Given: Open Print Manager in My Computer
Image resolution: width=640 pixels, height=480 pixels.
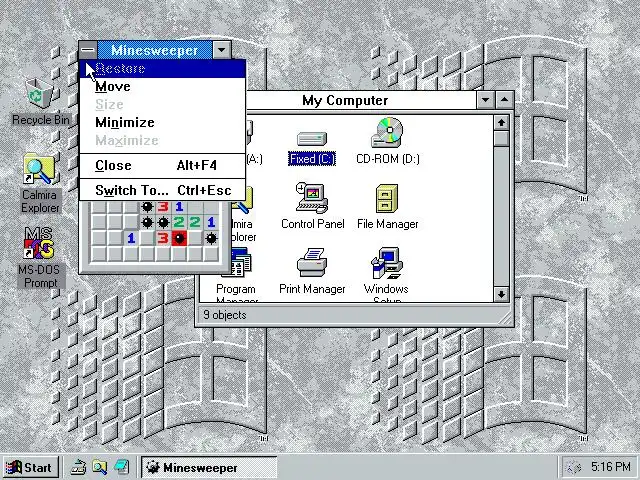Looking at the screenshot, I should coord(312,271).
